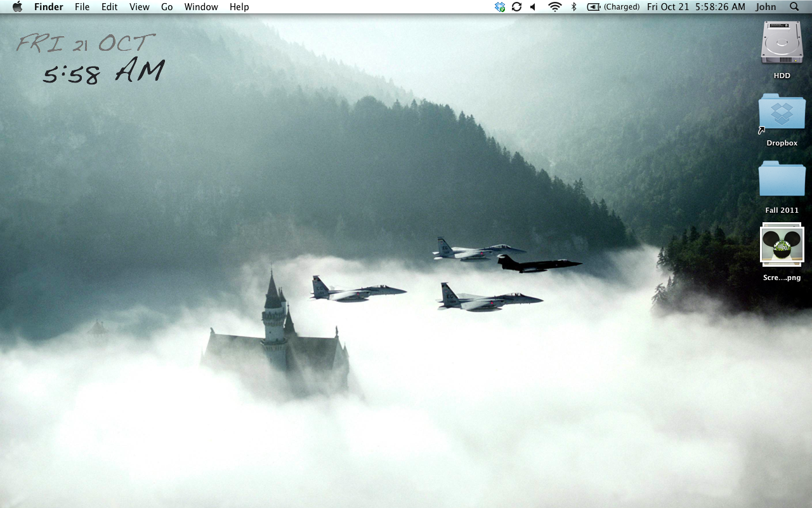812x508 pixels.
Task: Open the Bluetooth status menu
Action: tap(573, 6)
